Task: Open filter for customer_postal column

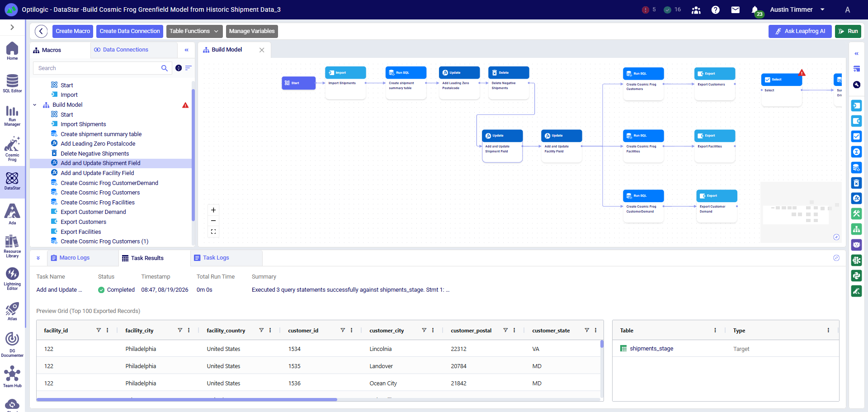Action: (x=505, y=331)
